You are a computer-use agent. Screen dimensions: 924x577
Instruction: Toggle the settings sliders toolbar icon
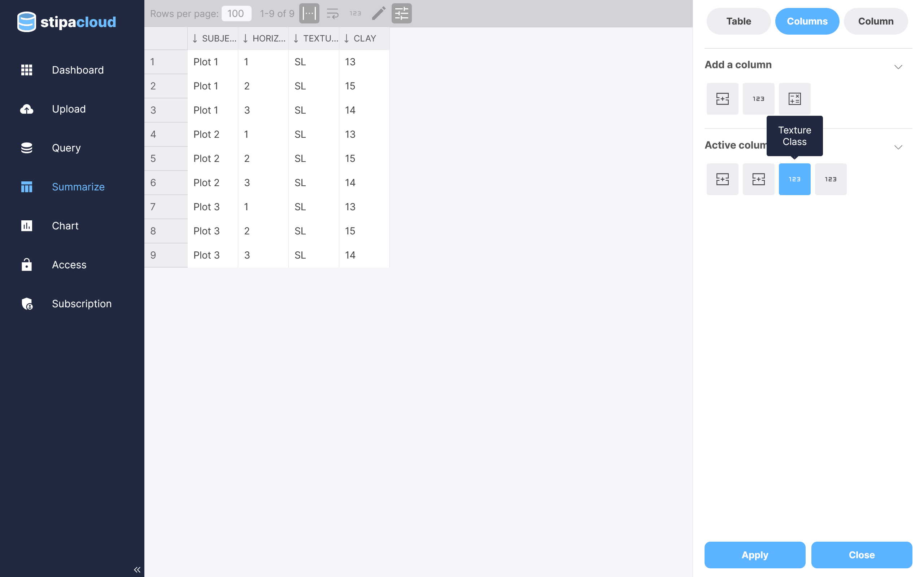pyautogui.click(x=401, y=14)
